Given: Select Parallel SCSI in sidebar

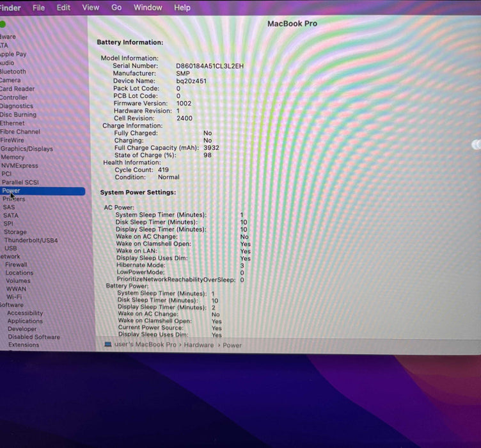Looking at the screenshot, I should pos(20,182).
